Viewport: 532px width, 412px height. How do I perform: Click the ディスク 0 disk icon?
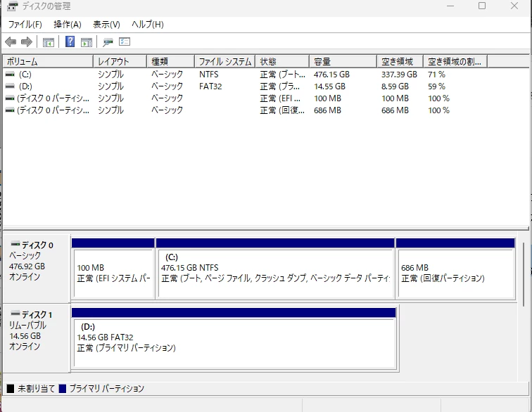[15, 244]
